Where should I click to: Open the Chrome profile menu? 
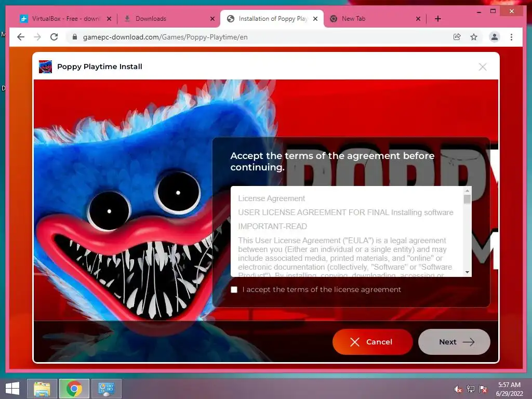click(495, 37)
